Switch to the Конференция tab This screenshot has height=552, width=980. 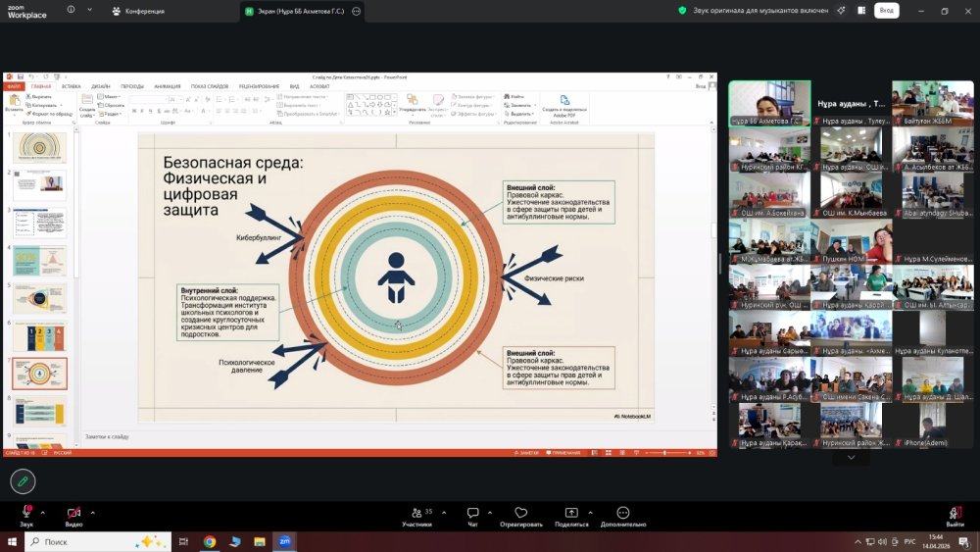coord(138,11)
